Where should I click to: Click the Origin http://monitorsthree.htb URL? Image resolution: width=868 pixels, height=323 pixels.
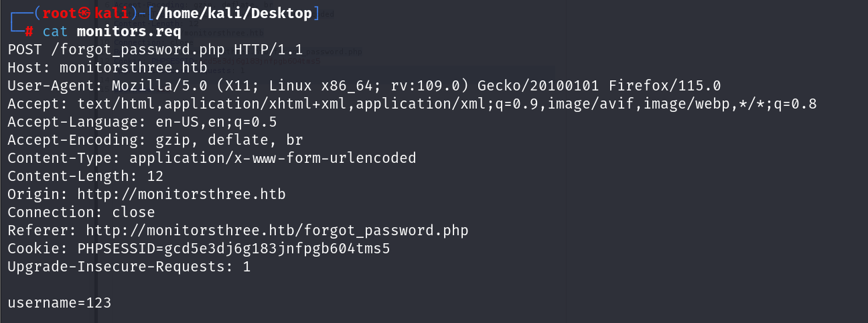tap(182, 194)
